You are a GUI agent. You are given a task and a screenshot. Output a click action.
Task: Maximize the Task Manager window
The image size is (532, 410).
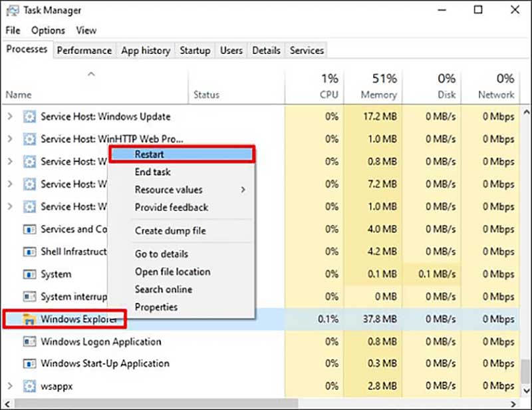[478, 10]
